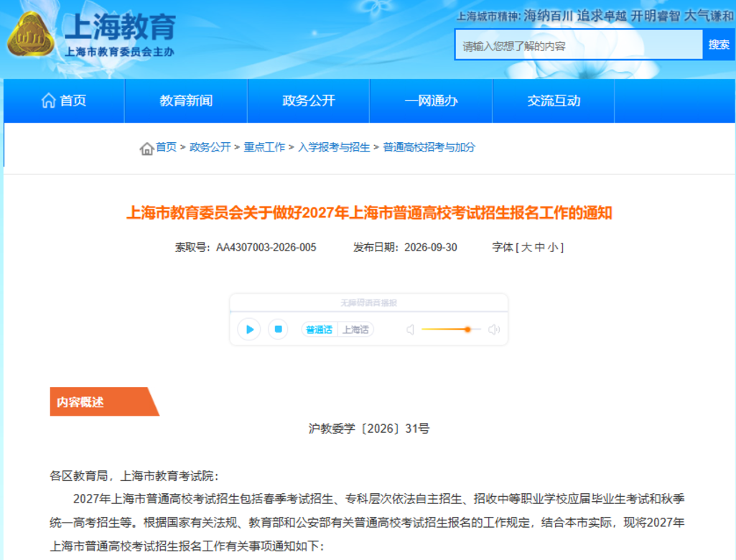Set font size to 大
The width and height of the screenshot is (736, 560).
[x=526, y=248]
